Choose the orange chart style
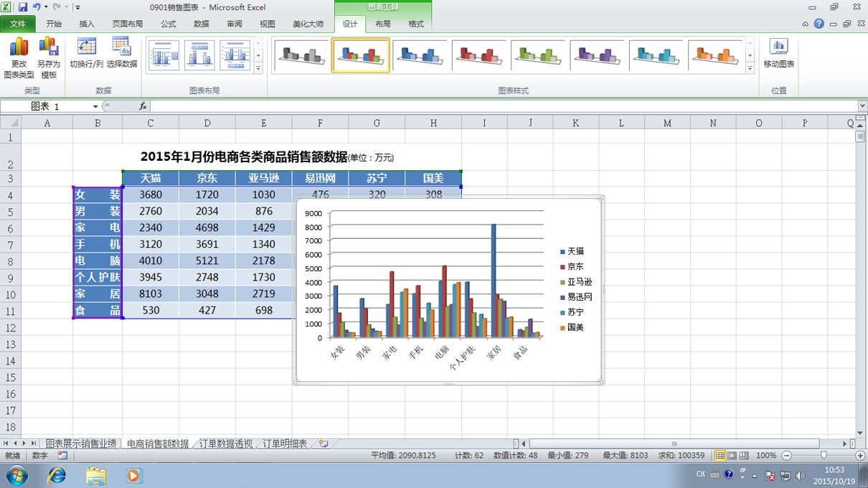This screenshot has width=868, height=488. pos(717,55)
